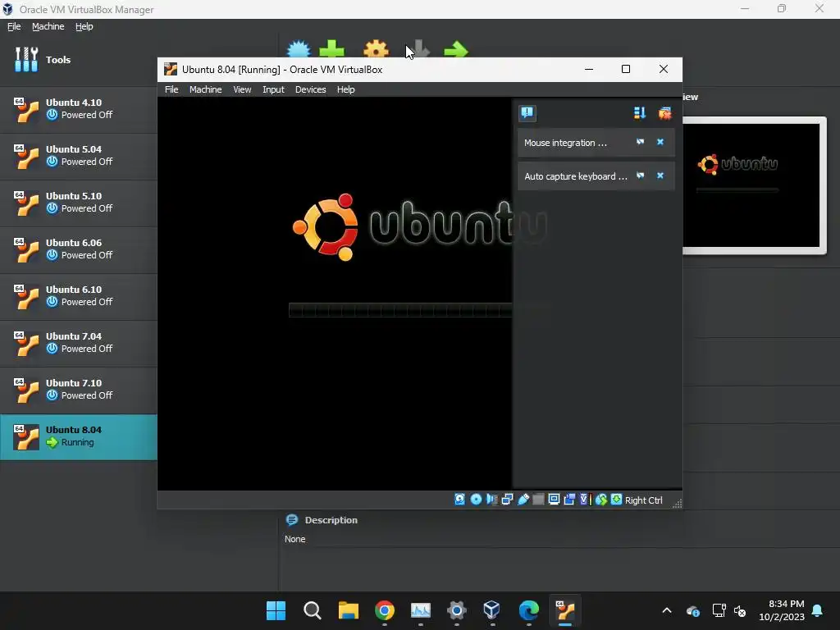
Task: Delete all notifications with the clear-all icon
Action: pyautogui.click(x=664, y=113)
